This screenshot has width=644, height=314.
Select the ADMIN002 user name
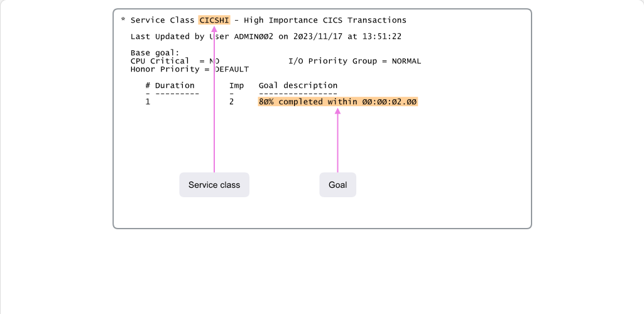click(253, 36)
